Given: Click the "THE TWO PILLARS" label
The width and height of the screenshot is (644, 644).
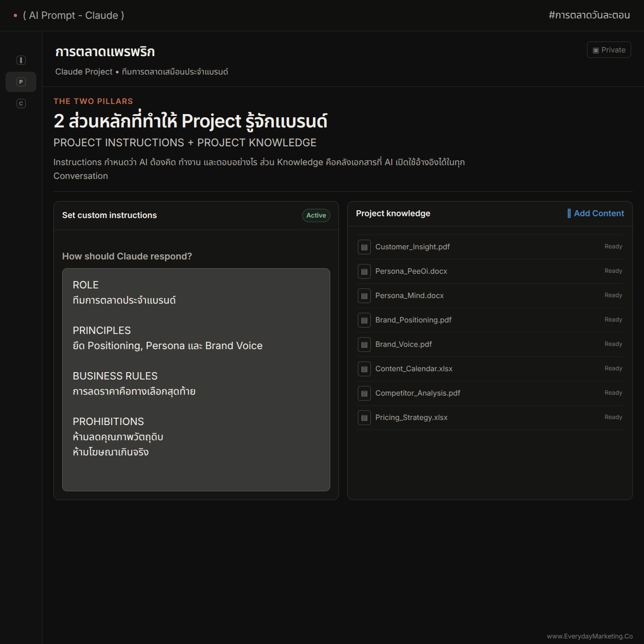Looking at the screenshot, I should click(x=93, y=101).
